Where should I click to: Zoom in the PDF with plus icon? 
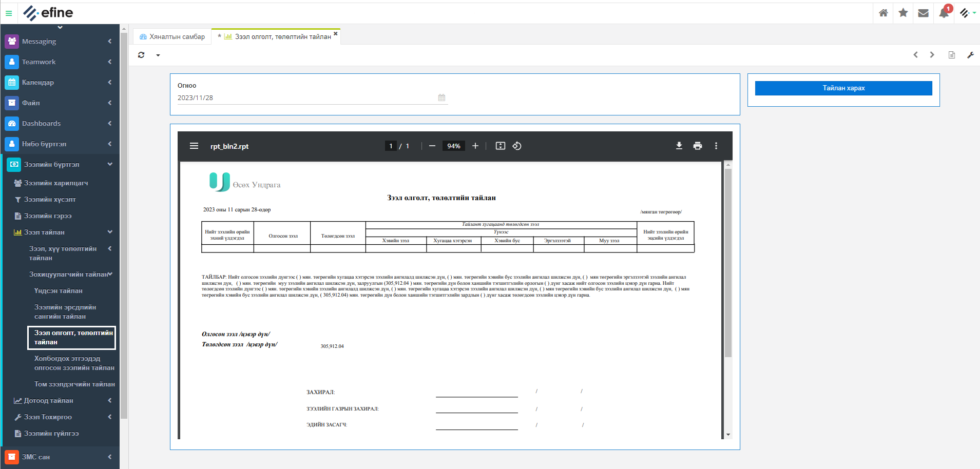coord(475,146)
